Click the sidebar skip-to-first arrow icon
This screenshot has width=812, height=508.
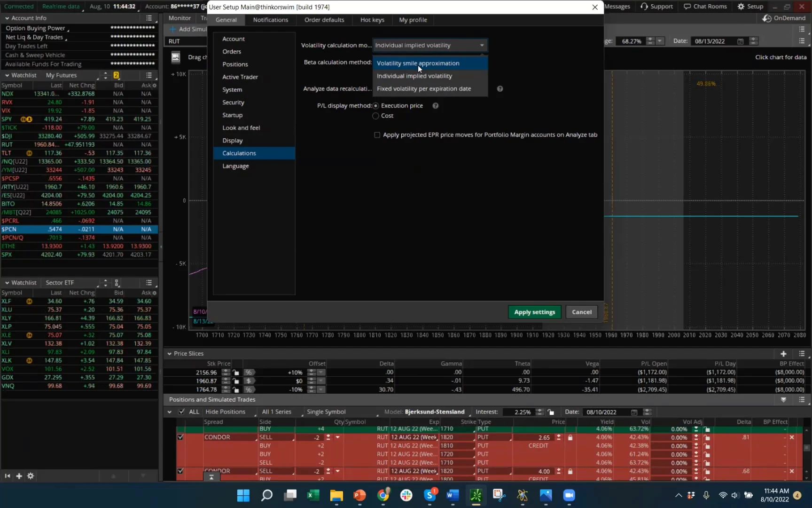tap(8, 476)
